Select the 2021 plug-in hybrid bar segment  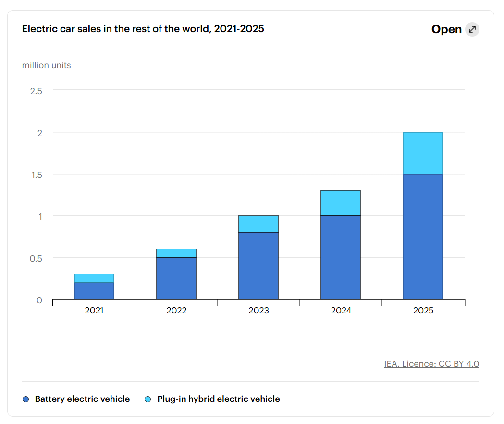coord(94,279)
